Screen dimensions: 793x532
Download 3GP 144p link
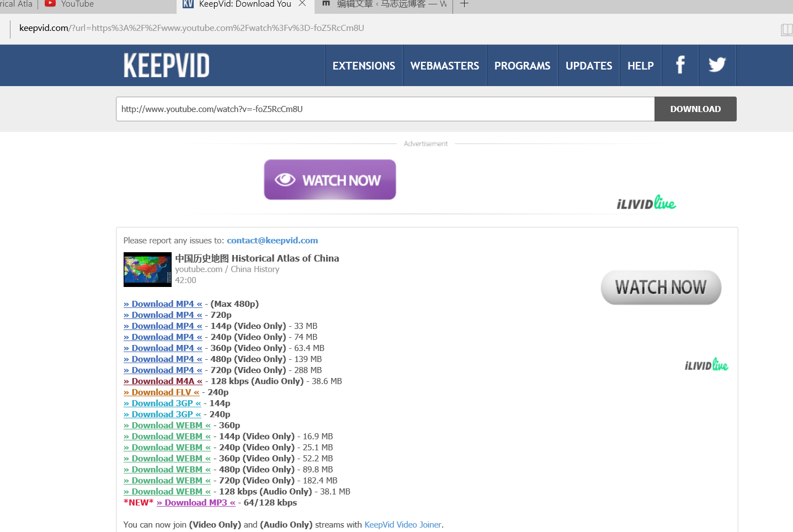[x=162, y=403]
